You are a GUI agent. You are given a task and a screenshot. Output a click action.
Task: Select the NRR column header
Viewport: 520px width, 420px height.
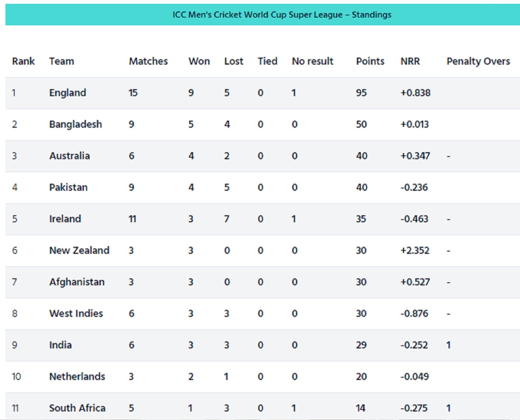click(x=410, y=61)
